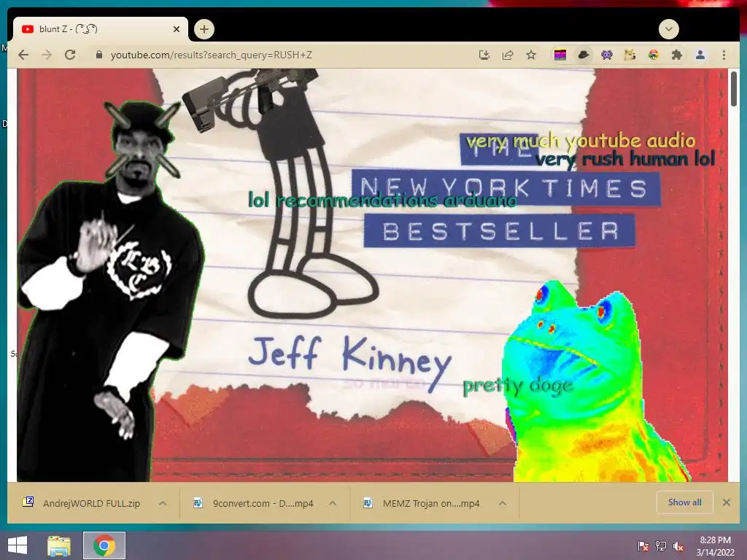
Task: Click the install app icon in address bar
Action: click(x=484, y=55)
